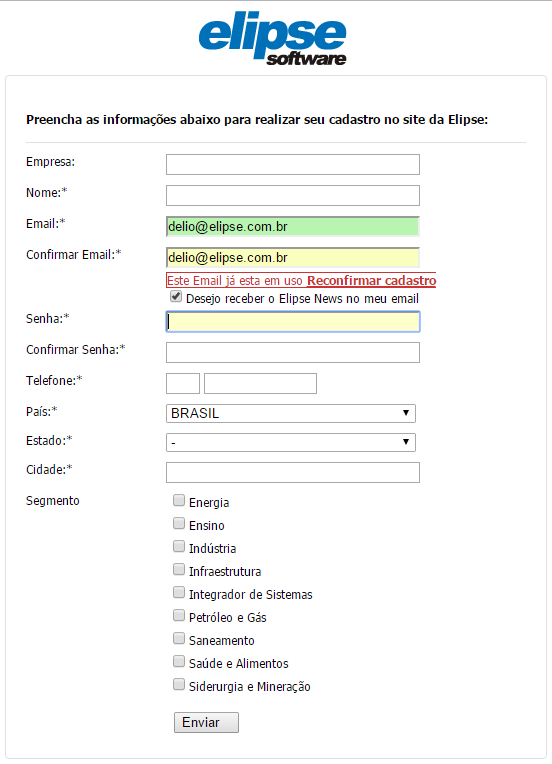Tick the Petróleo e Gás checkbox
This screenshot has width=552, height=764.
point(179,615)
